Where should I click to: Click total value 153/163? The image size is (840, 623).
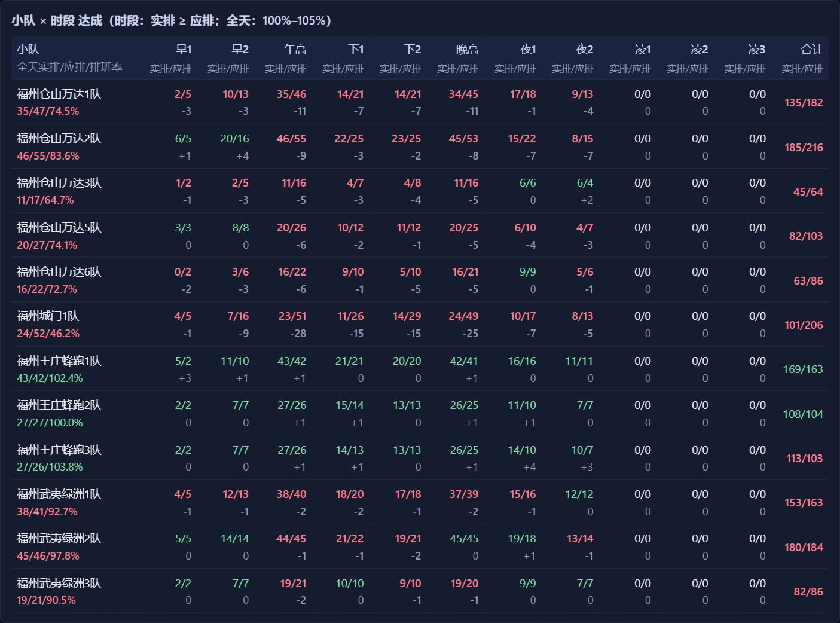click(x=804, y=503)
